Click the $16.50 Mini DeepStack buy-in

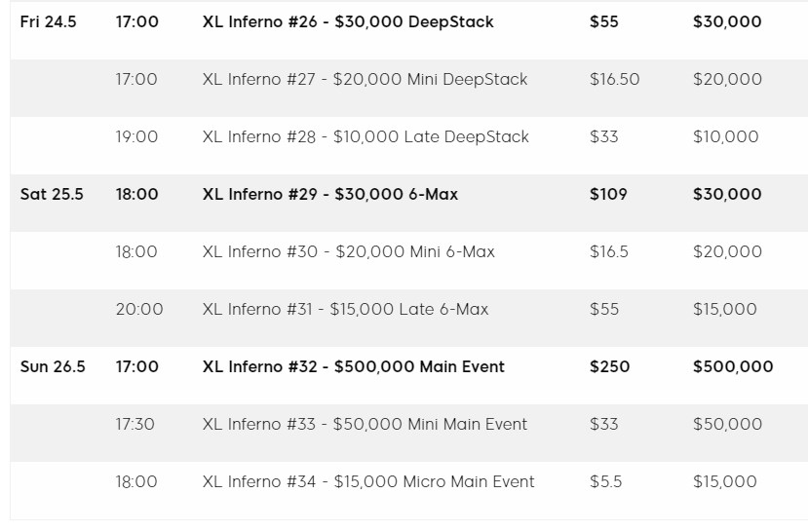pos(614,79)
